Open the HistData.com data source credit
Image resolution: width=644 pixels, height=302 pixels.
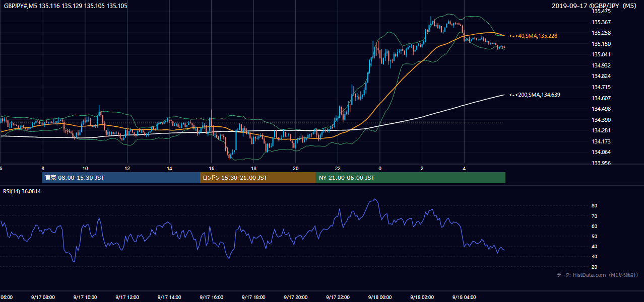point(597,275)
